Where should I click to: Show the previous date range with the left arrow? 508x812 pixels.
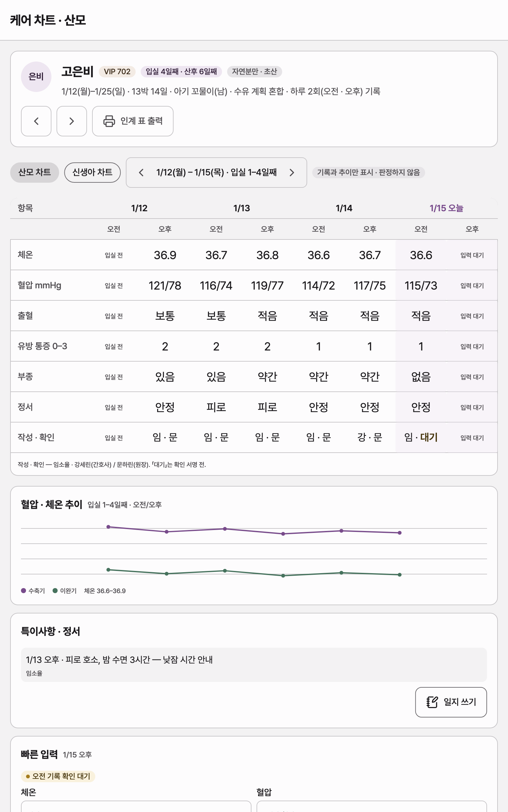coord(141,173)
